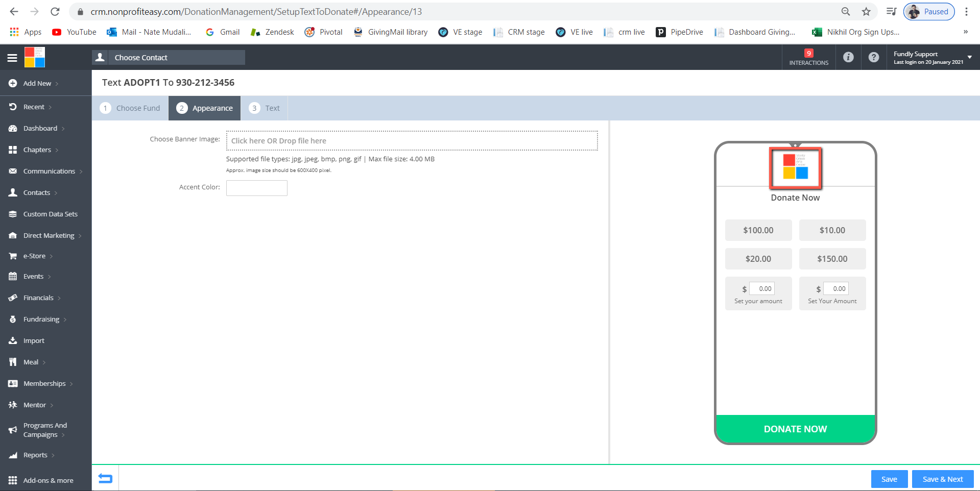Click the Choose Contact search field
This screenshot has height=491, width=980.
(177, 57)
